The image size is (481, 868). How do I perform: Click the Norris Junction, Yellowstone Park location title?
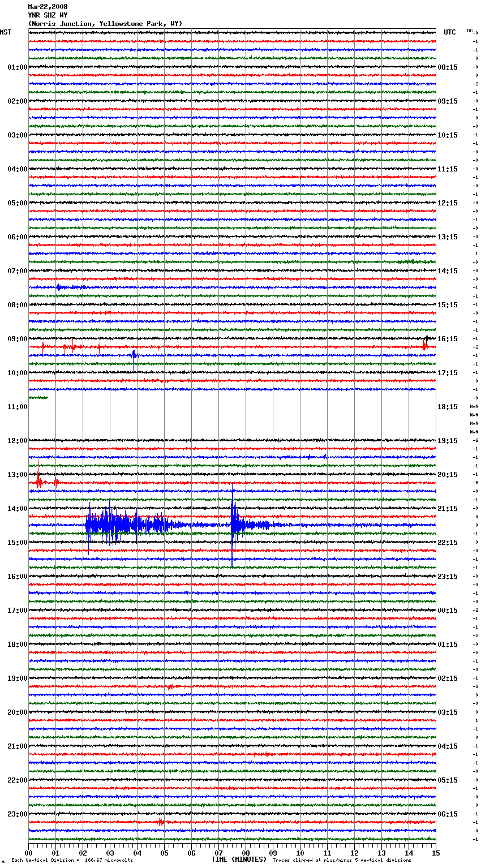coord(105,24)
